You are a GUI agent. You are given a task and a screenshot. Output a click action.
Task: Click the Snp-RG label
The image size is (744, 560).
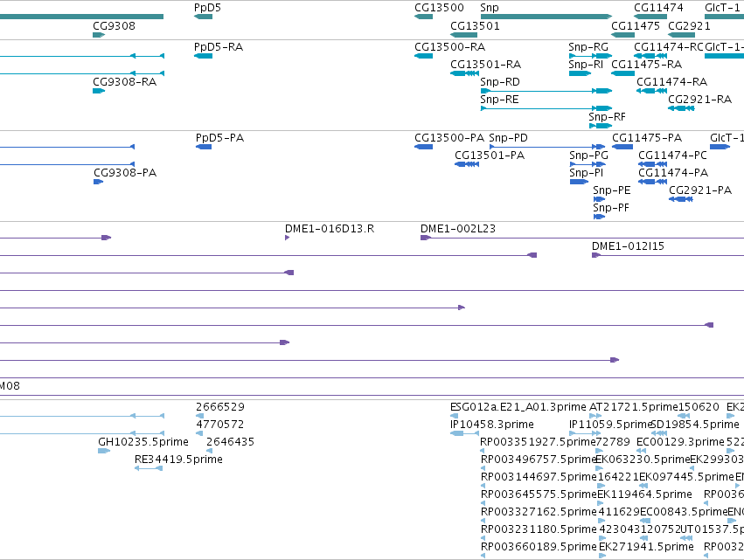coord(588,47)
